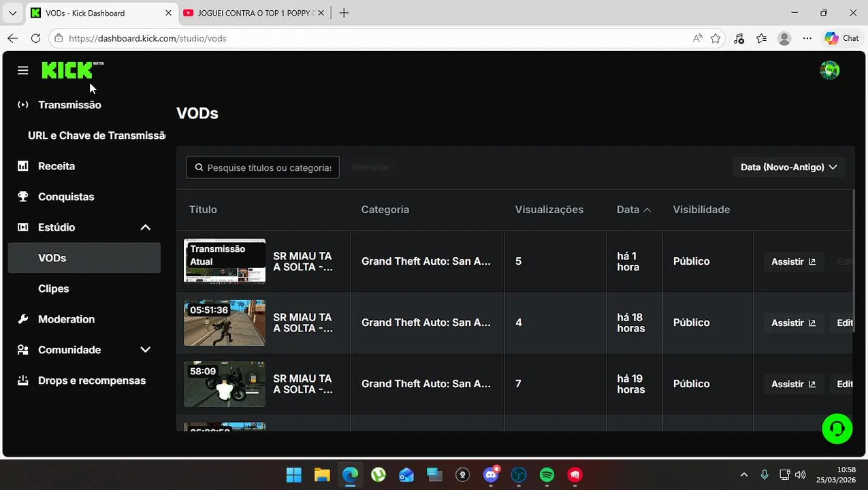Open the 05:51:36 VOD thumbnail
Viewport: 868px width, 490px height.
coord(225,323)
